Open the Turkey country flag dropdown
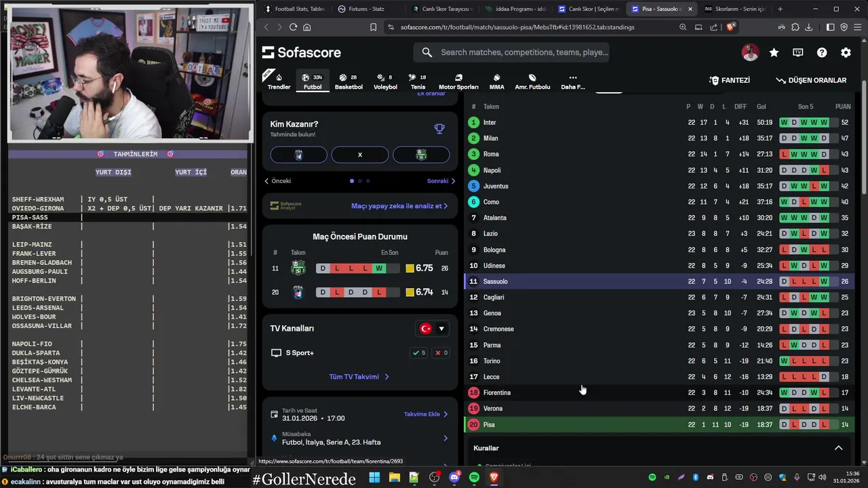868x488 pixels. (432, 329)
